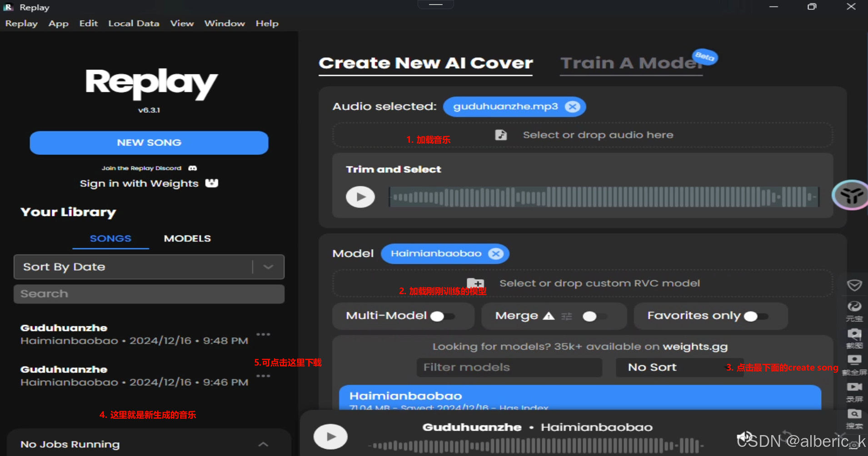Click the chevron arrow on Sort By Date
The width and height of the screenshot is (868, 456).
[x=268, y=267]
